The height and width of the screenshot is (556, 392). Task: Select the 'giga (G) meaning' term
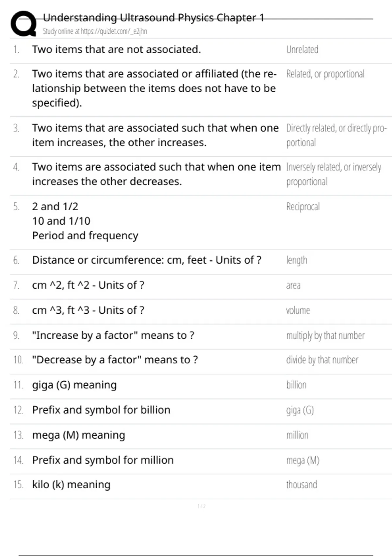tap(74, 385)
